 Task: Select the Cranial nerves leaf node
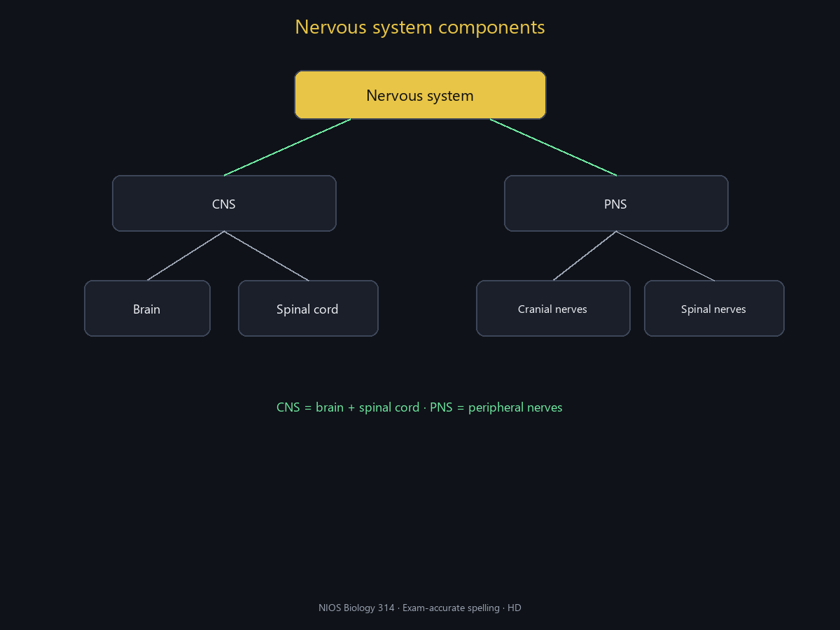coord(553,308)
